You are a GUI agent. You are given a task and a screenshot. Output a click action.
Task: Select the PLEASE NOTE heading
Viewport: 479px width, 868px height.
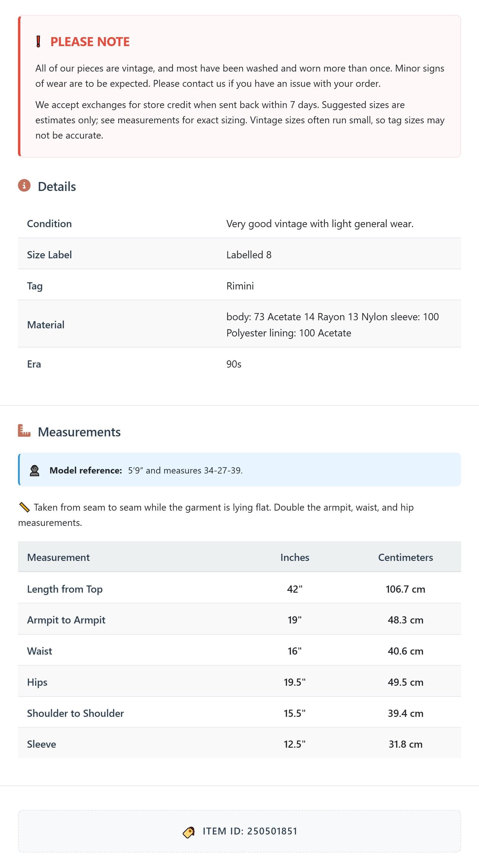[90, 42]
